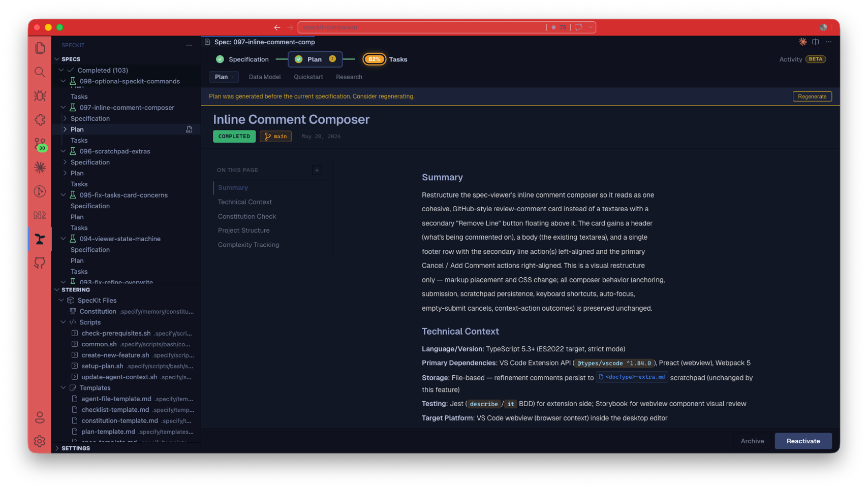Open the Accounts person icon
Screen dimensions: 868x490
click(x=40, y=417)
